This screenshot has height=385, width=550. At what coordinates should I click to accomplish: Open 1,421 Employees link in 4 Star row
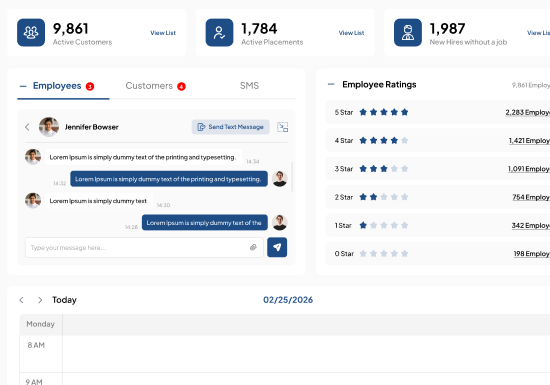(529, 140)
